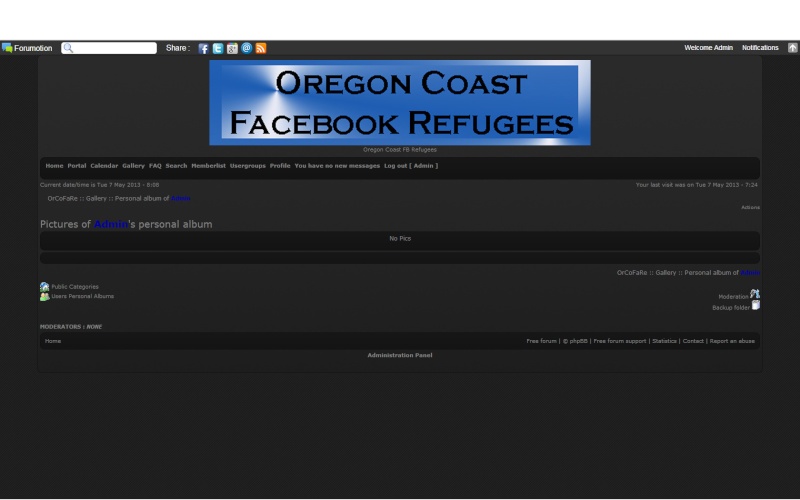Viewport: 800px width, 500px height.
Task: Click the 'No Pics' message text
Action: pos(400,239)
